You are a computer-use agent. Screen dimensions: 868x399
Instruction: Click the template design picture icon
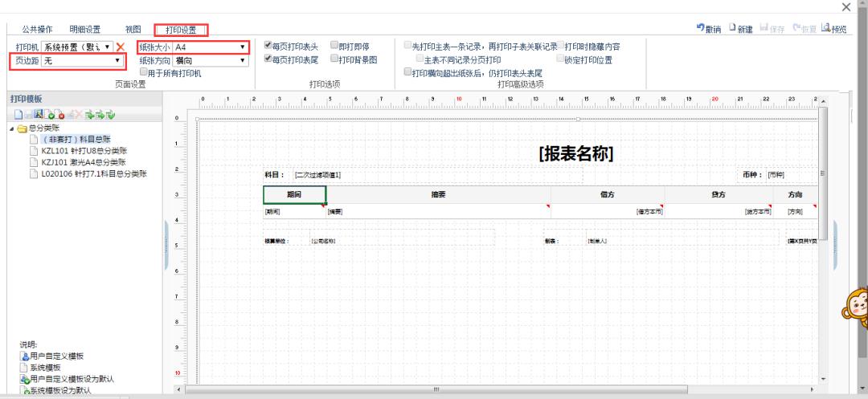[39, 114]
